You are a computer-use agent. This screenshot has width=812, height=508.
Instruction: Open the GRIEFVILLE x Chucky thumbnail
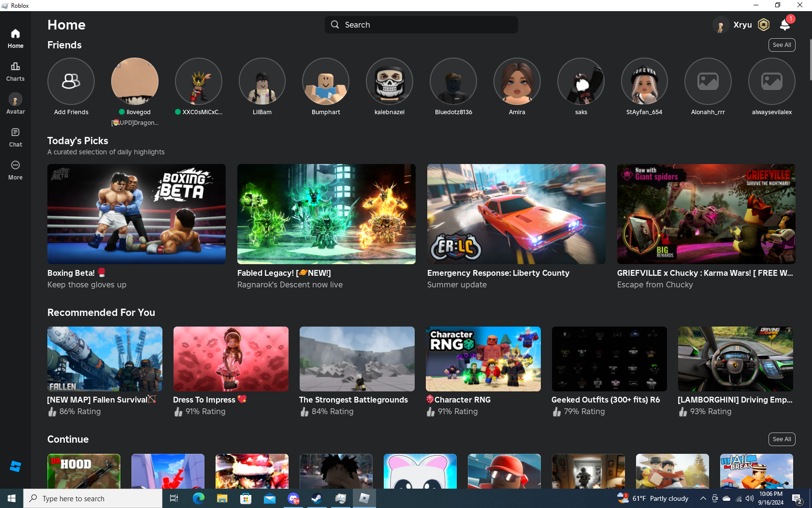click(x=706, y=214)
